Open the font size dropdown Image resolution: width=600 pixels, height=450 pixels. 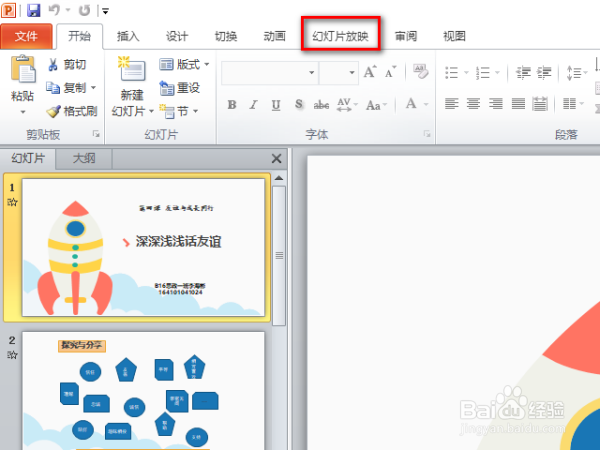[352, 72]
